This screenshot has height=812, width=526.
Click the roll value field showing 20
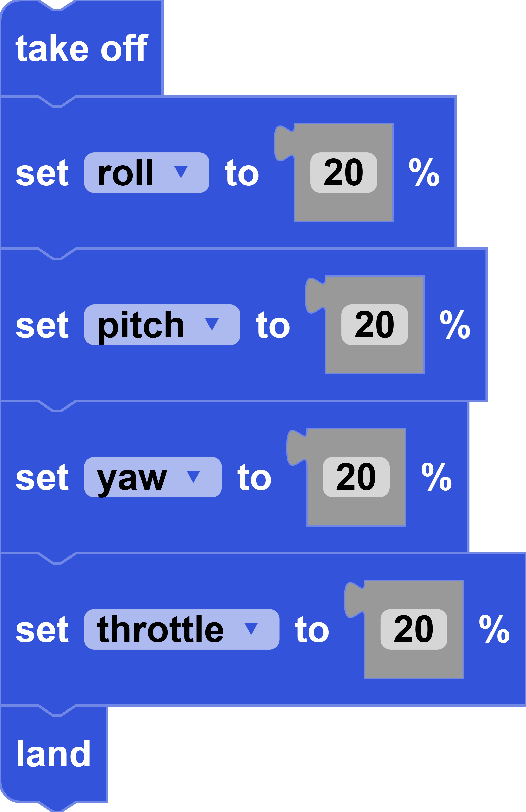click(343, 173)
